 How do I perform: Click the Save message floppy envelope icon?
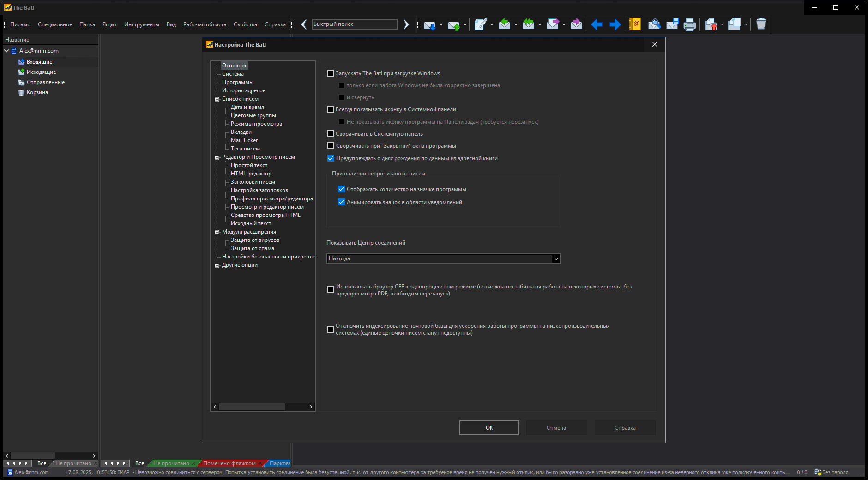(672, 24)
